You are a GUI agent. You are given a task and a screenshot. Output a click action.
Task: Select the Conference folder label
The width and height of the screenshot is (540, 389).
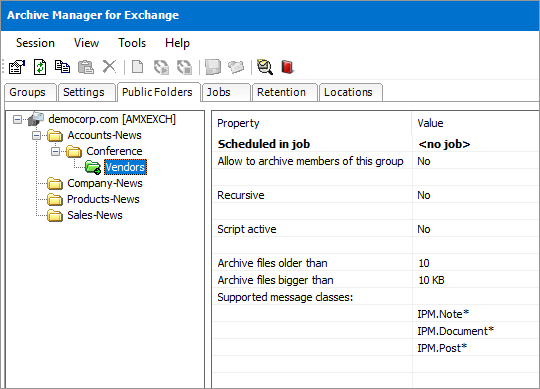(114, 151)
